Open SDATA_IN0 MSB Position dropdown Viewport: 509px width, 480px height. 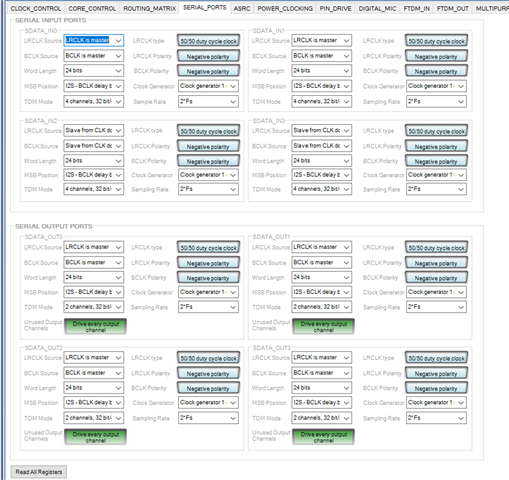(x=94, y=86)
